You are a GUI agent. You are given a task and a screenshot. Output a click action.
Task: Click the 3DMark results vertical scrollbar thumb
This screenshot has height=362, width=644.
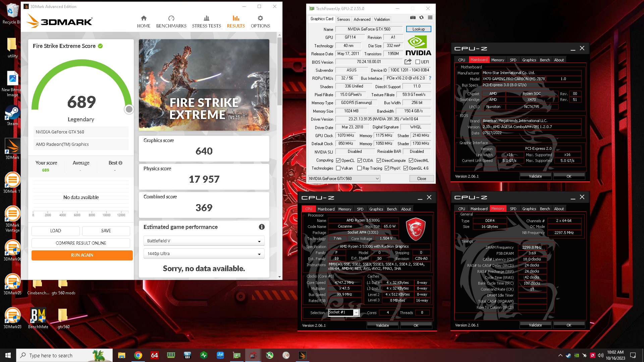click(279, 71)
